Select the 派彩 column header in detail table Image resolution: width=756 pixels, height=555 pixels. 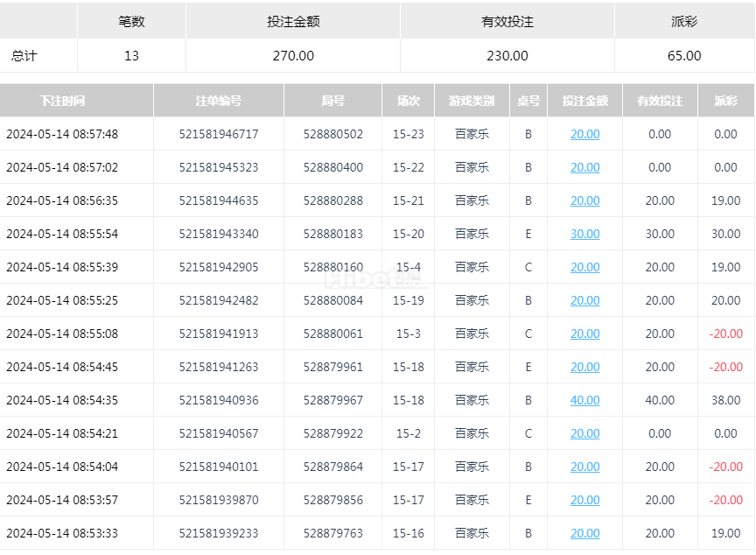[725, 101]
